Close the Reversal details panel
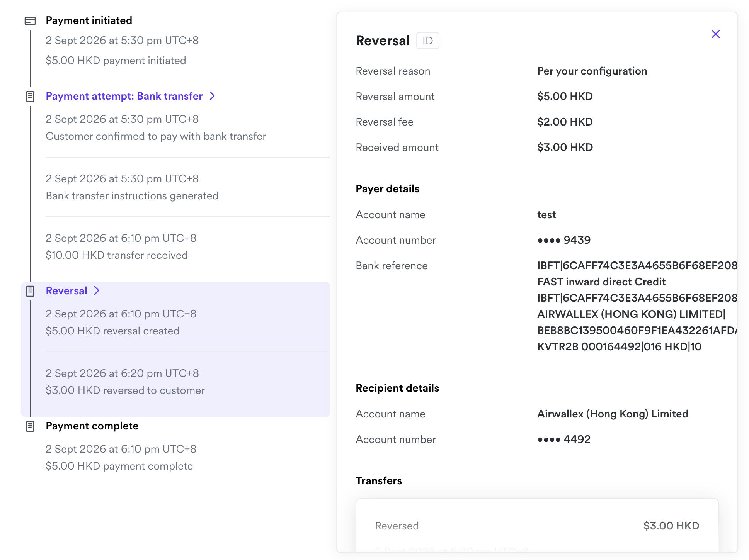 pyautogui.click(x=715, y=34)
